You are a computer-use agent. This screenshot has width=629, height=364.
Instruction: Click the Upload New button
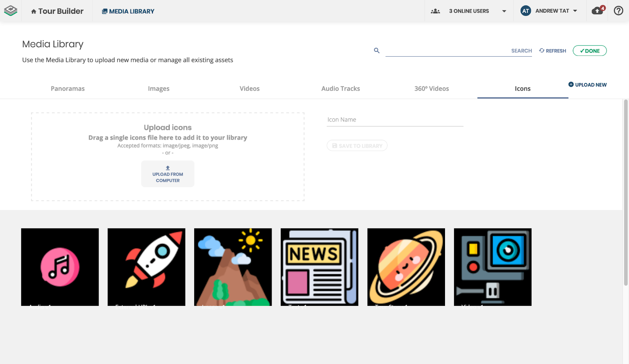(587, 85)
